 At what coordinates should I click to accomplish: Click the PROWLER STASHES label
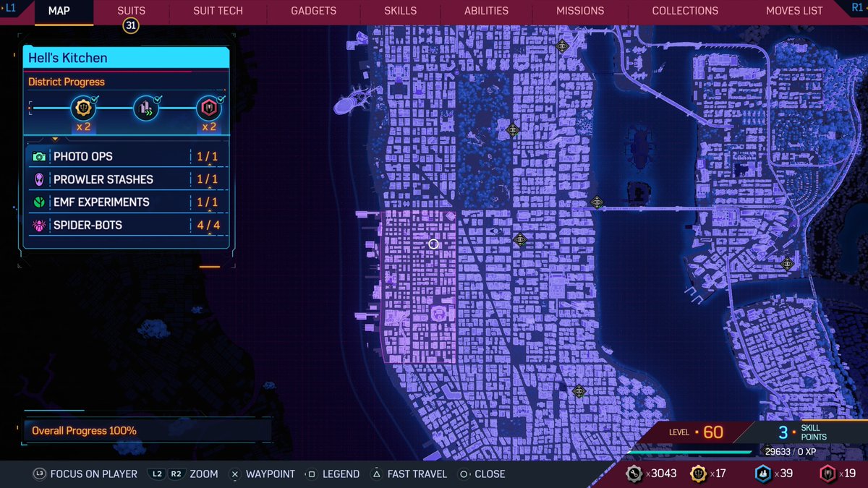103,179
